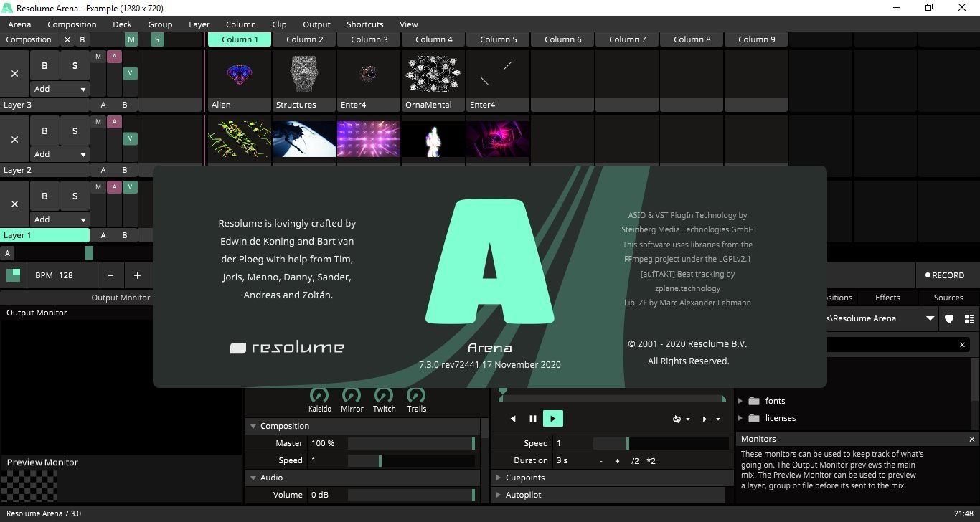Open play direction mode dropdown in transport
Viewport: 980px width, 522px height.
coord(712,419)
